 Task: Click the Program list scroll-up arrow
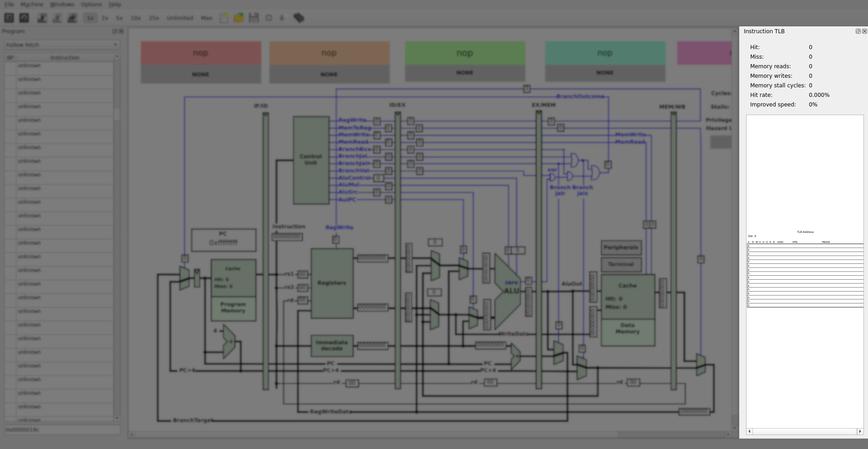[117, 56]
